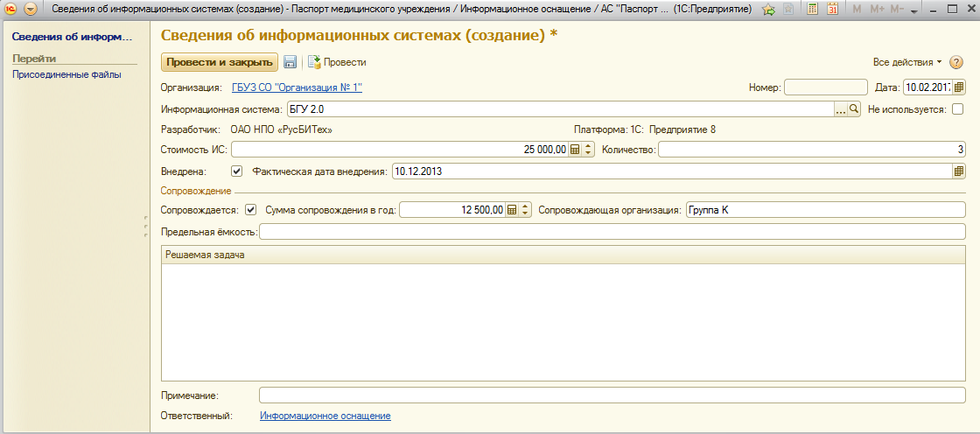Open calendar for Фактическая дата внедрения
980x434 pixels.
[959, 171]
